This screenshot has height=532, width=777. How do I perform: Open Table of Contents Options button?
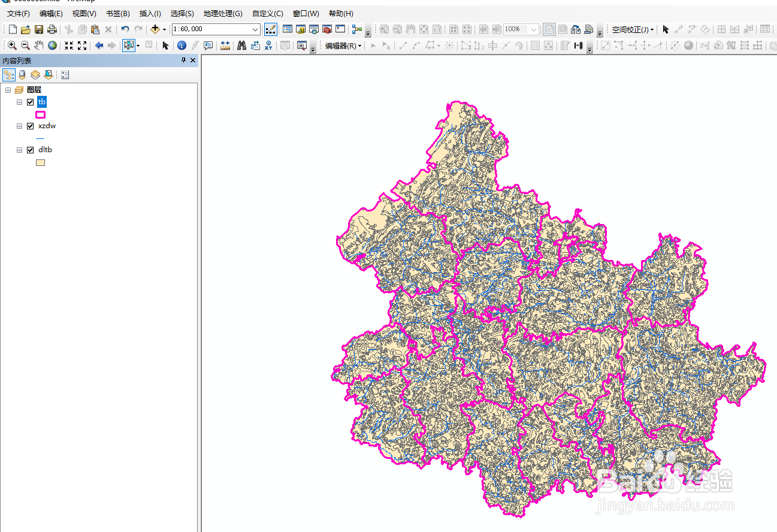pos(65,75)
